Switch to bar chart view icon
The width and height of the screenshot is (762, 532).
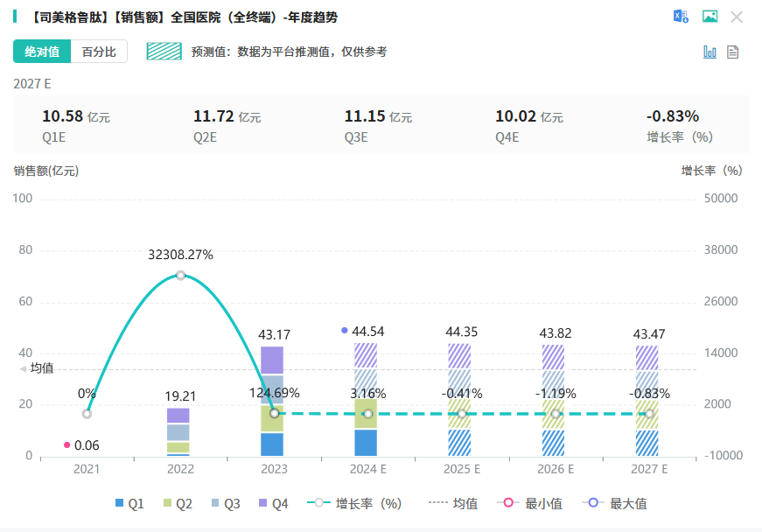click(710, 52)
